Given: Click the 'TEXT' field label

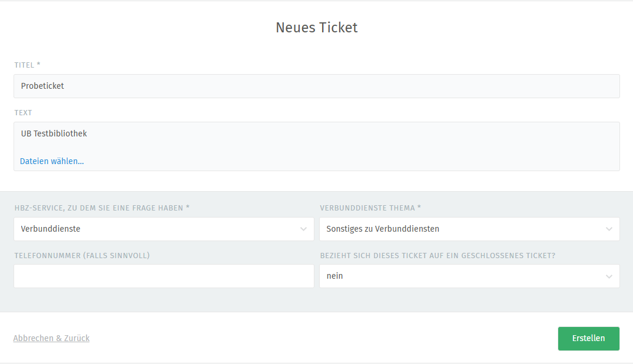Looking at the screenshot, I should point(23,112).
